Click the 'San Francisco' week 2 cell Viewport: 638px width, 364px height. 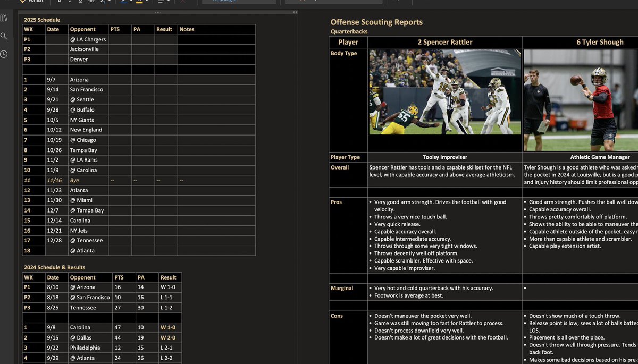click(x=87, y=89)
